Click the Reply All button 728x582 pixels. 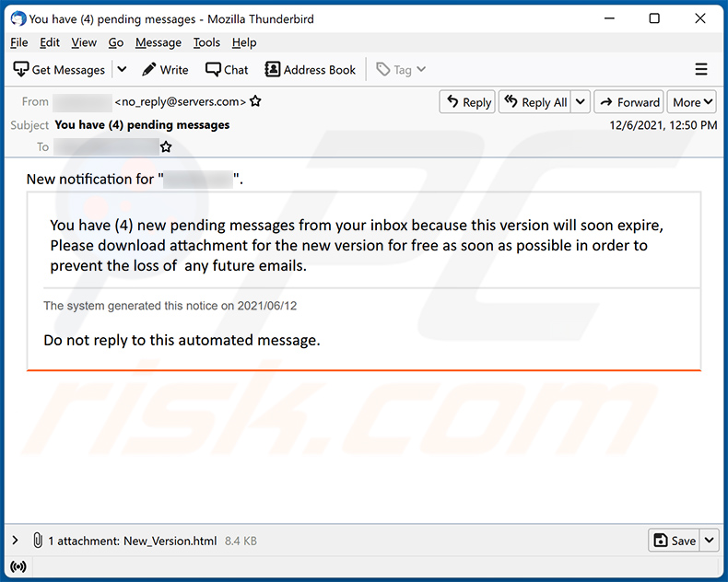[535, 102]
